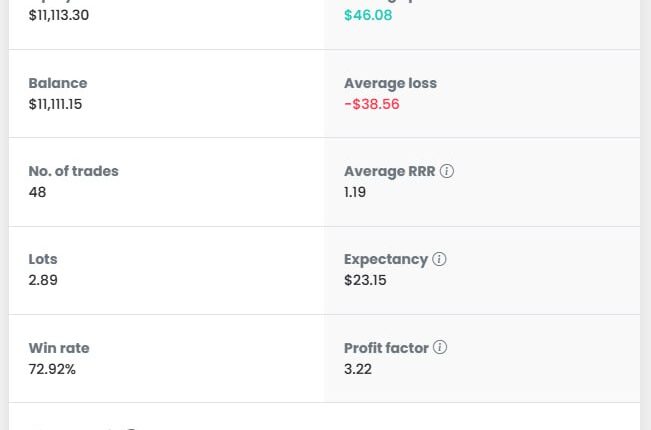Click the $23.15 expectancy value
The width and height of the screenshot is (651, 430).
pos(365,280)
